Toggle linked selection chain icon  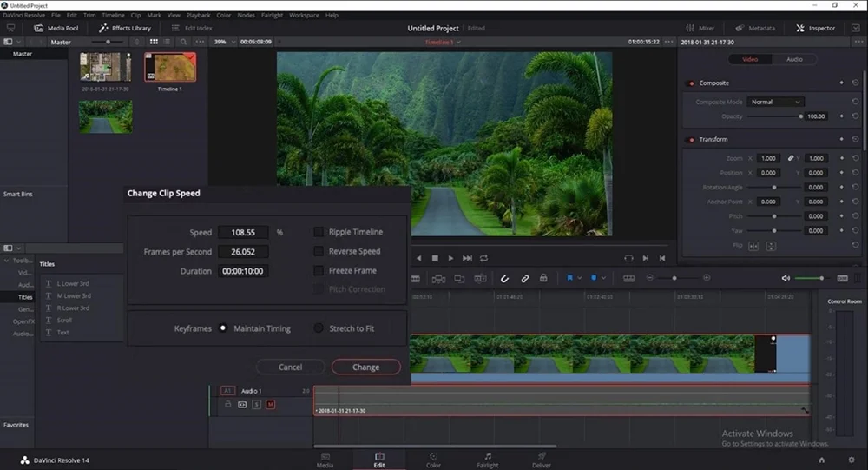coord(525,278)
